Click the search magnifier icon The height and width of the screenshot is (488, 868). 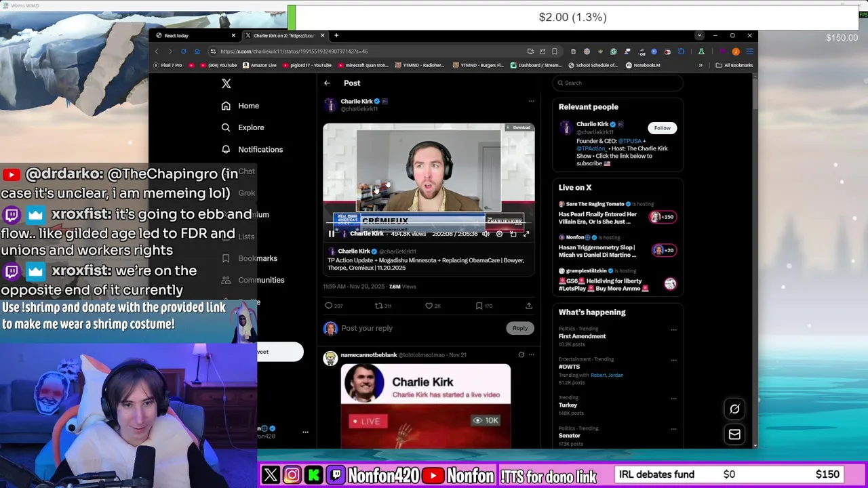point(560,83)
